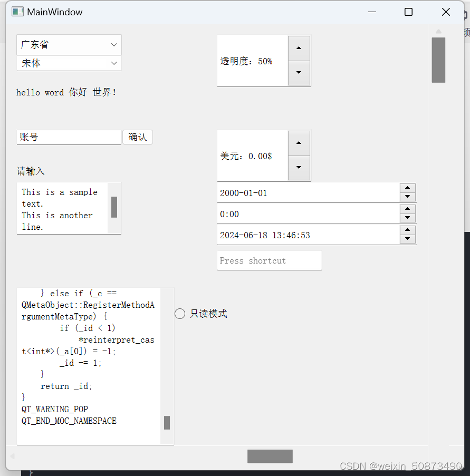Increase the 美元 dollar amount
470x476 pixels.
point(299,143)
